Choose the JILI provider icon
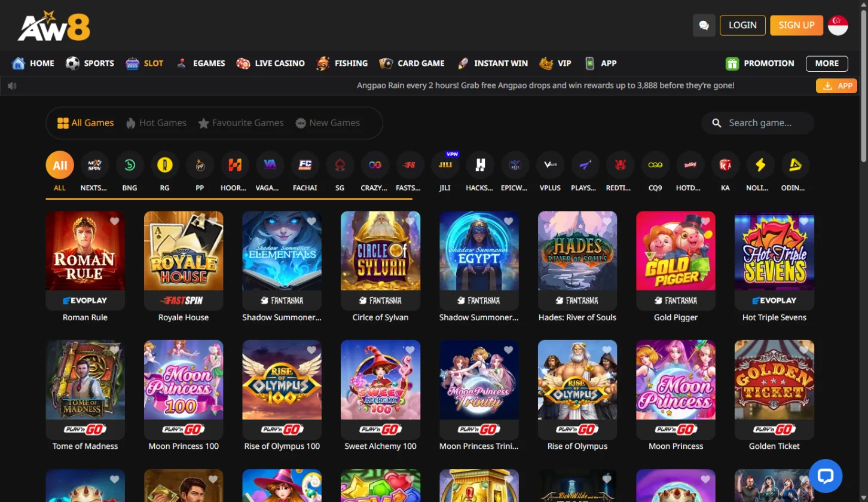This screenshot has height=502, width=868. (x=445, y=165)
